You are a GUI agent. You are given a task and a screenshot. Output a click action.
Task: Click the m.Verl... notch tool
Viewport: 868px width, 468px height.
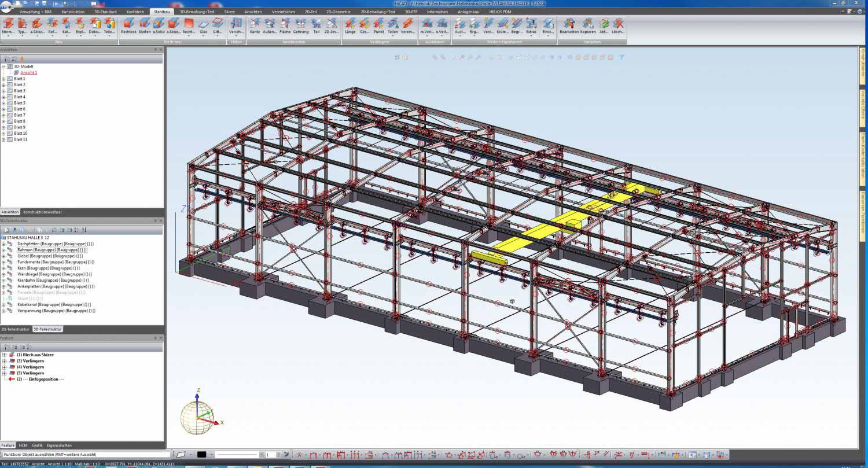(427, 26)
